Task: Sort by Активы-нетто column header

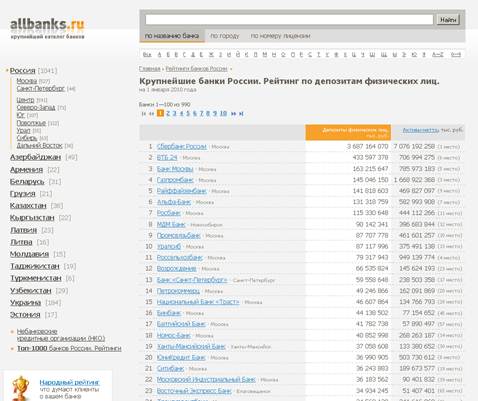Action: (421, 130)
